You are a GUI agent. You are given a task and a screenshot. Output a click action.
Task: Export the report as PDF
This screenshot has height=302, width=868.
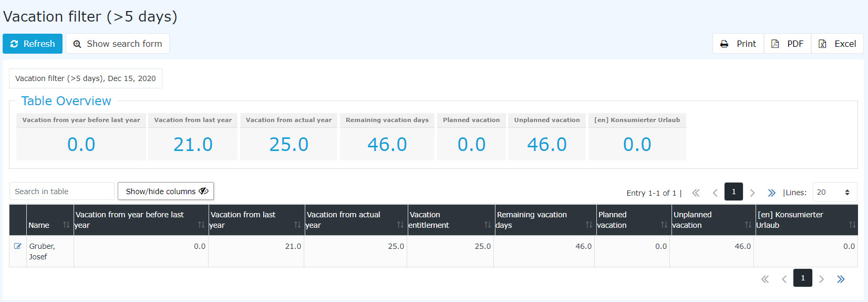(x=788, y=44)
